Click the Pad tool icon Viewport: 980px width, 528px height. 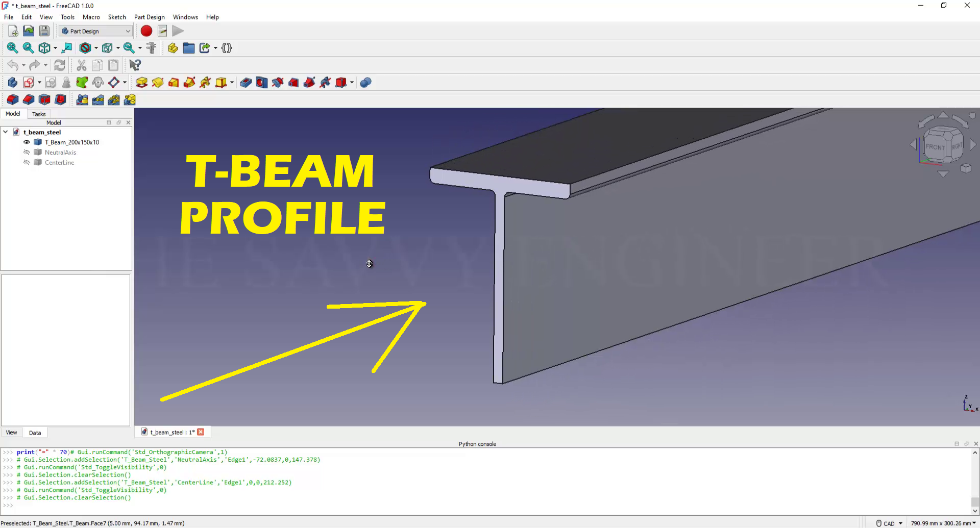click(x=142, y=83)
